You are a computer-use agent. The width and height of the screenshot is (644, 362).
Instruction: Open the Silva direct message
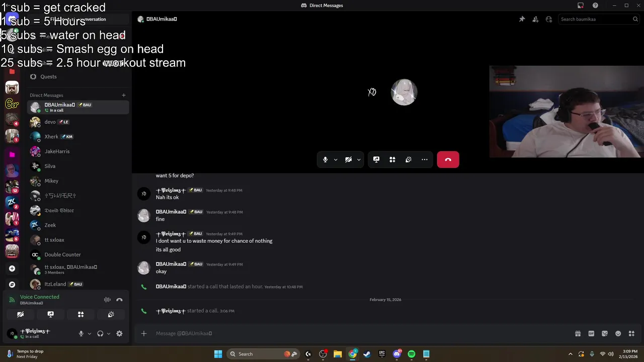click(78, 166)
